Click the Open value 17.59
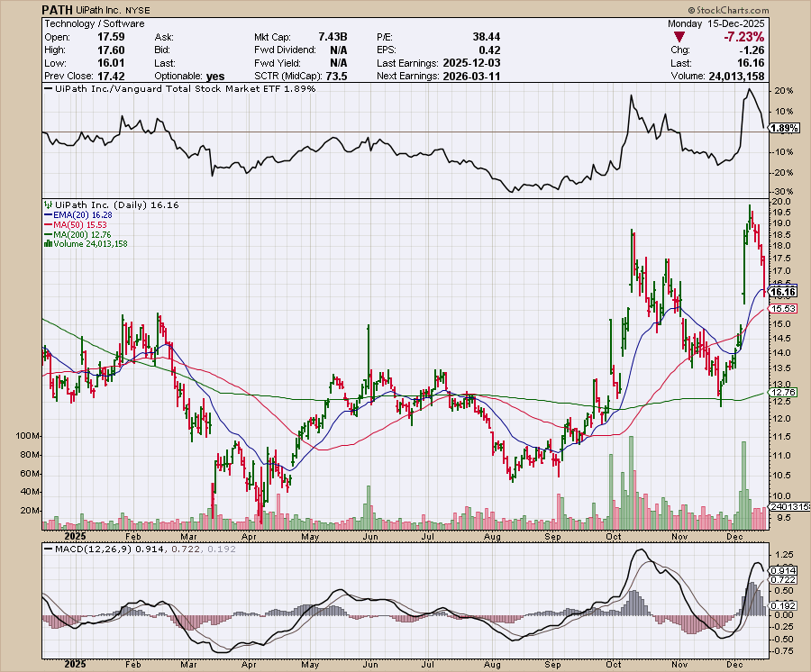This screenshot has width=811, height=672. tap(111, 37)
